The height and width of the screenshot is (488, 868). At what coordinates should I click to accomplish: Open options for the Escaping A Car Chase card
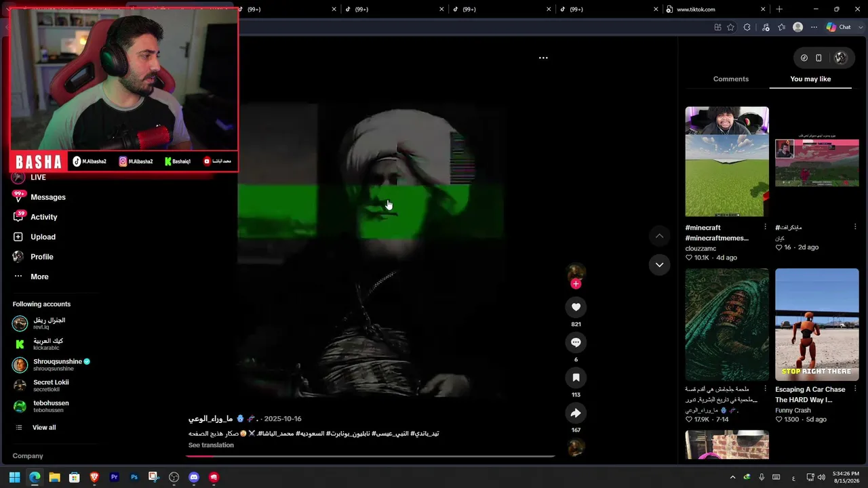tap(855, 389)
